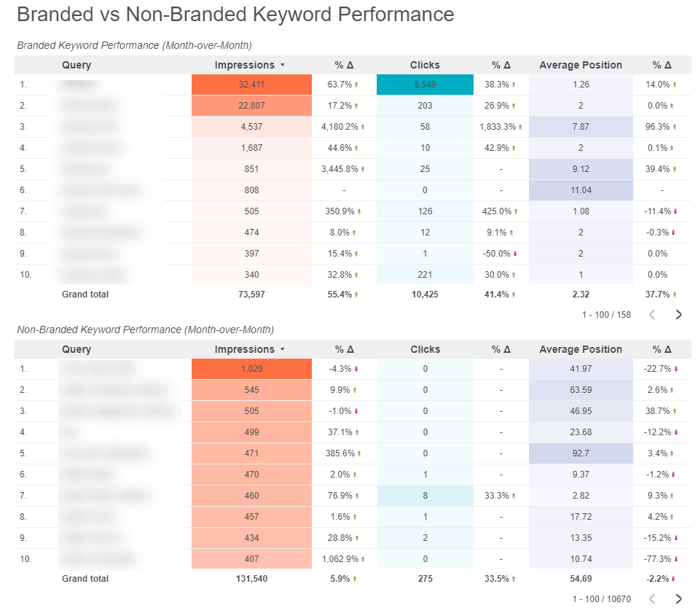Go to next page of Branded table
The image size is (698, 616).
pyautogui.click(x=678, y=315)
